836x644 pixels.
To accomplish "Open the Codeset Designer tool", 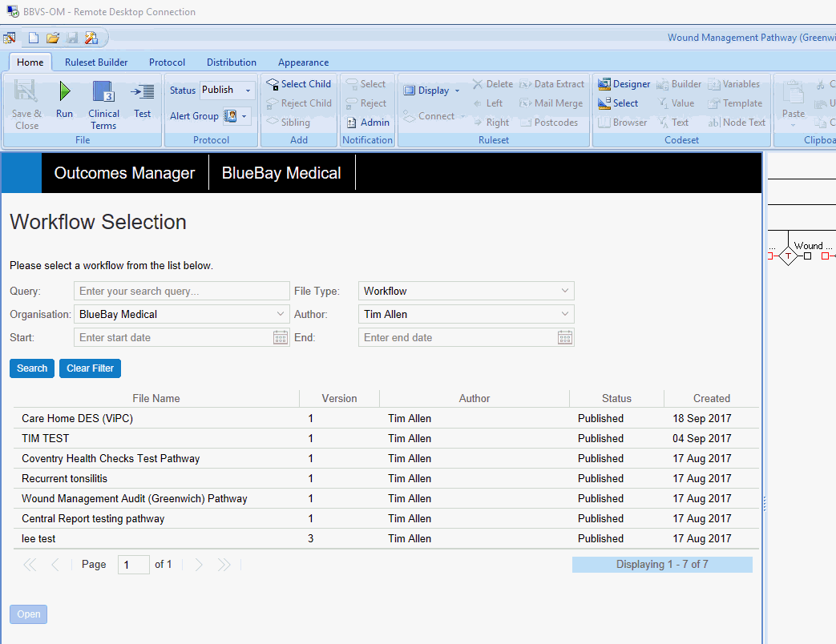I will click(605, 84).
